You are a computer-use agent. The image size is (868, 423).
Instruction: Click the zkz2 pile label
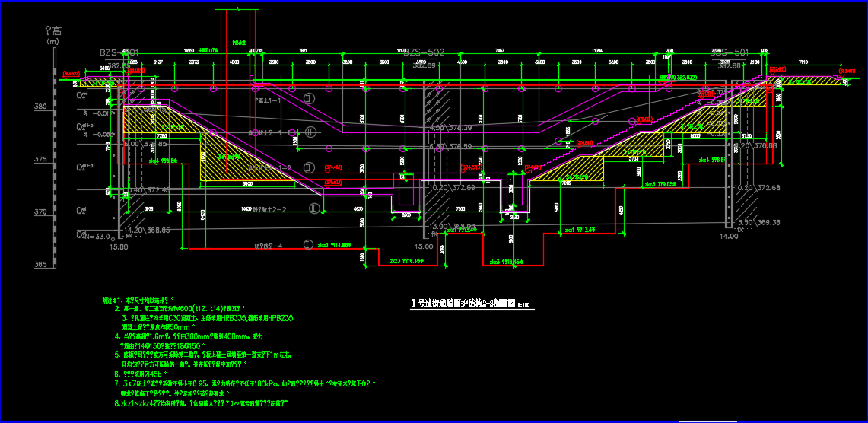coord(333,246)
